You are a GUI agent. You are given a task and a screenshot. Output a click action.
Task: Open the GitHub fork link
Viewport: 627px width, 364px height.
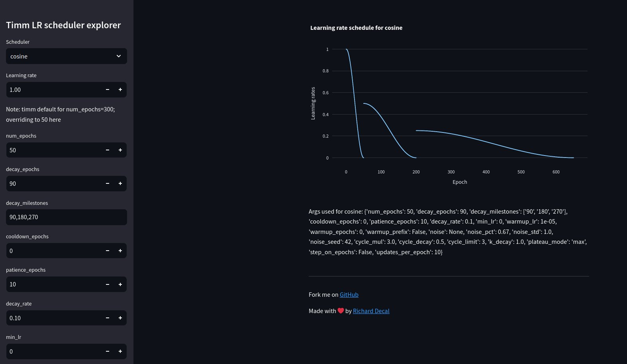click(349, 295)
